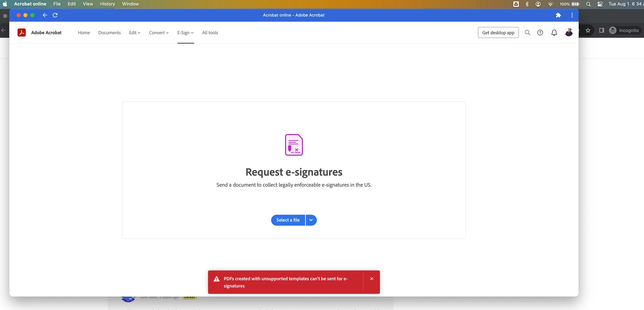The width and height of the screenshot is (644, 310).
Task: Click the Select a file button
Action: 288,220
